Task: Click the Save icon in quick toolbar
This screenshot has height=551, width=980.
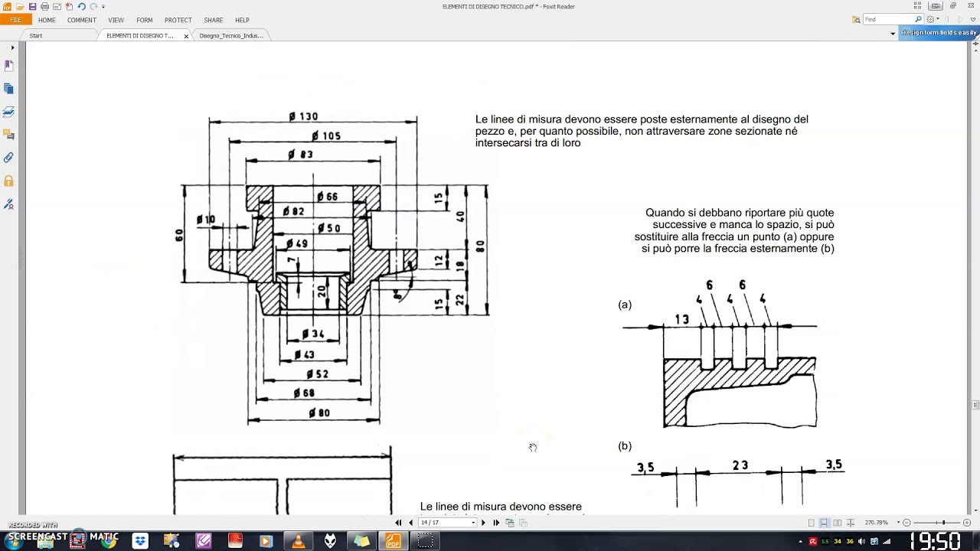Action: pos(32,6)
